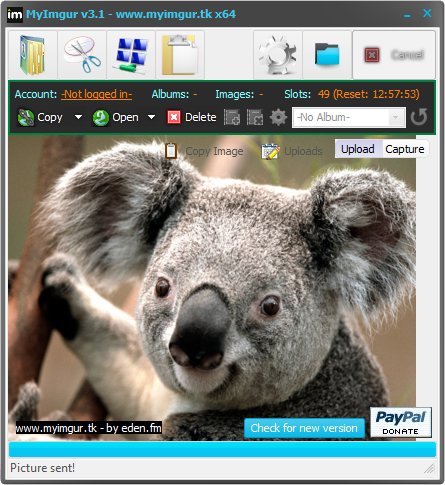Click the remove-from-album filmstrip icon
The image size is (445, 485).
[x=255, y=117]
